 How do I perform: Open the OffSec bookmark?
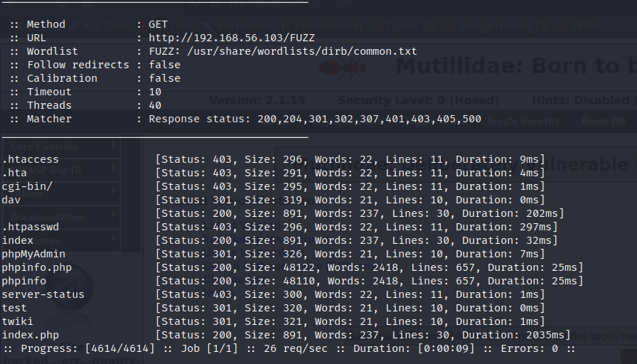[582, 26]
